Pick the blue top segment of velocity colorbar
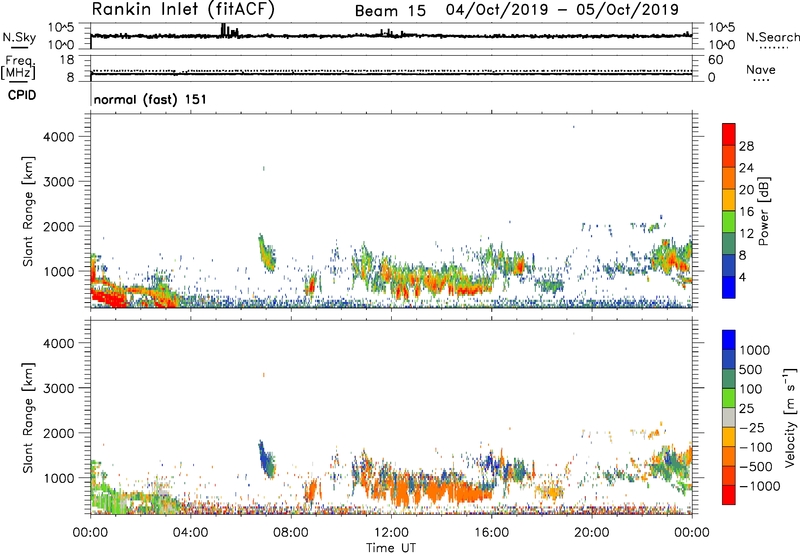Image resolution: width=800 pixels, height=554 pixels. pos(729,340)
